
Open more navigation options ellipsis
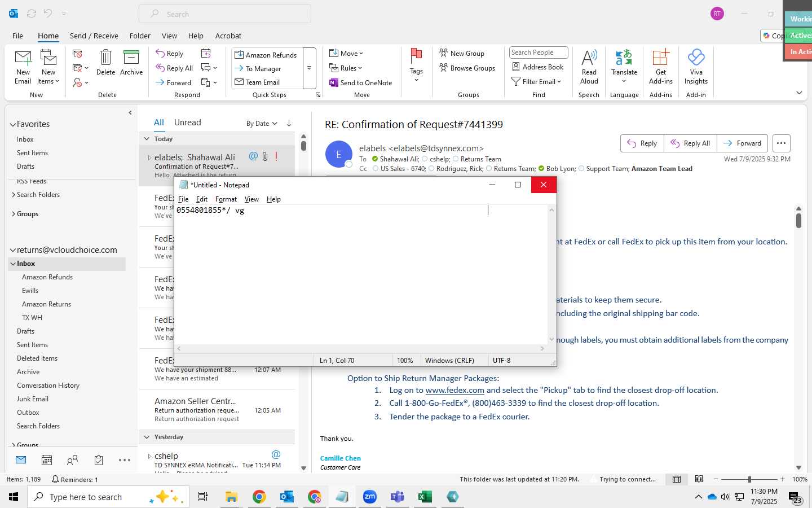(x=125, y=460)
